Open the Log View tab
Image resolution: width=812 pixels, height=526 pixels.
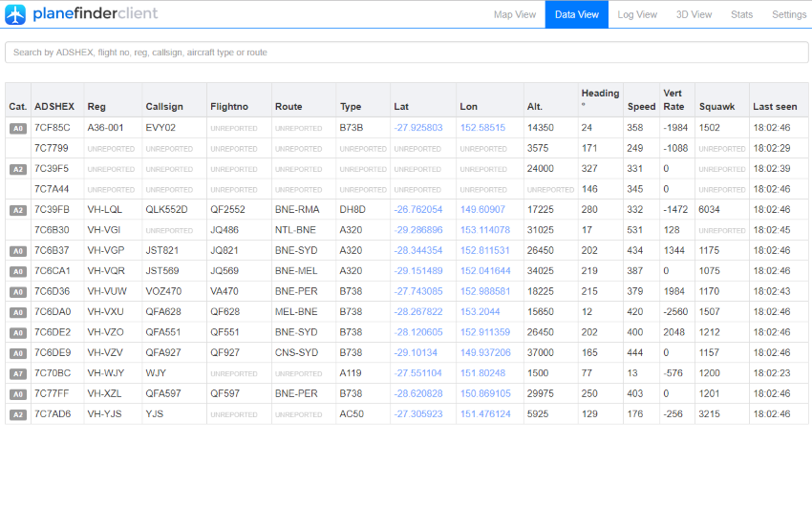point(637,14)
